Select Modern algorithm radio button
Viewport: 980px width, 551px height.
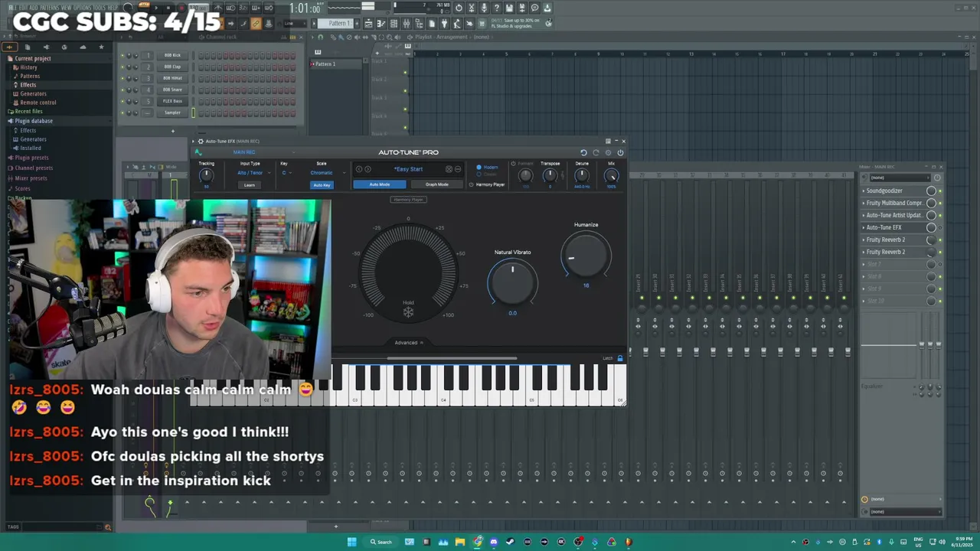point(479,167)
